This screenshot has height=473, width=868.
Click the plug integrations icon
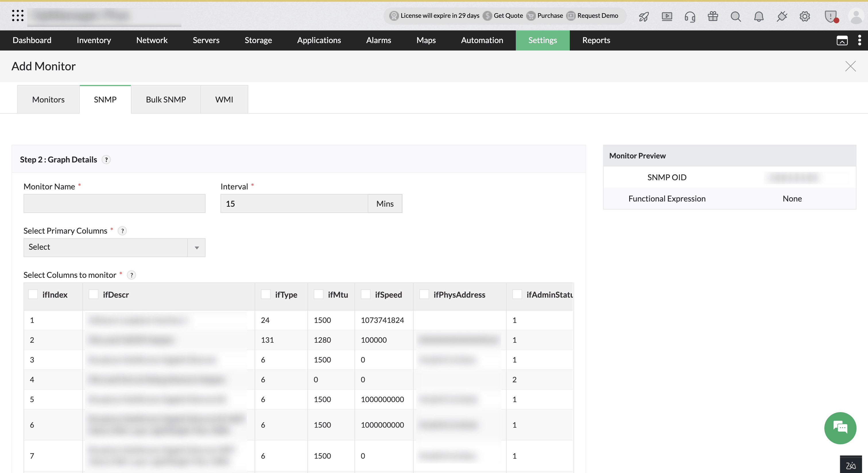pos(782,16)
